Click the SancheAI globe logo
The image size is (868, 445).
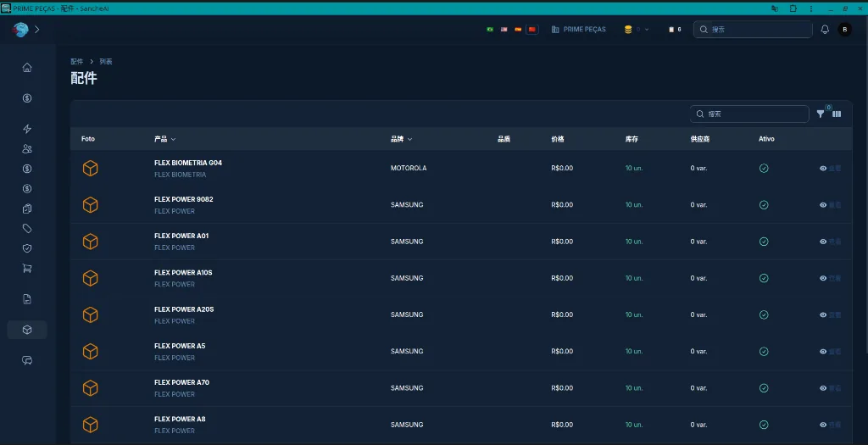point(20,30)
